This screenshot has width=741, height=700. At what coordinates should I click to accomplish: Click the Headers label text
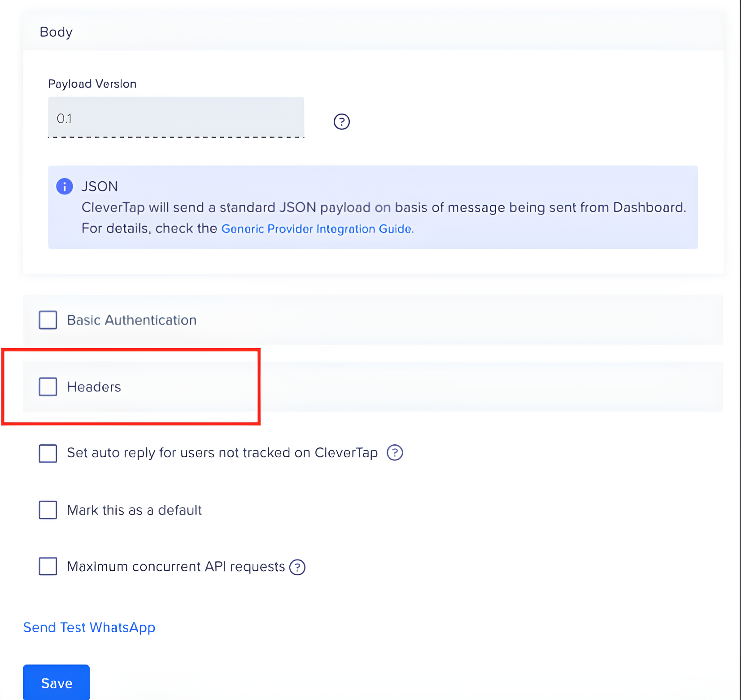(94, 387)
